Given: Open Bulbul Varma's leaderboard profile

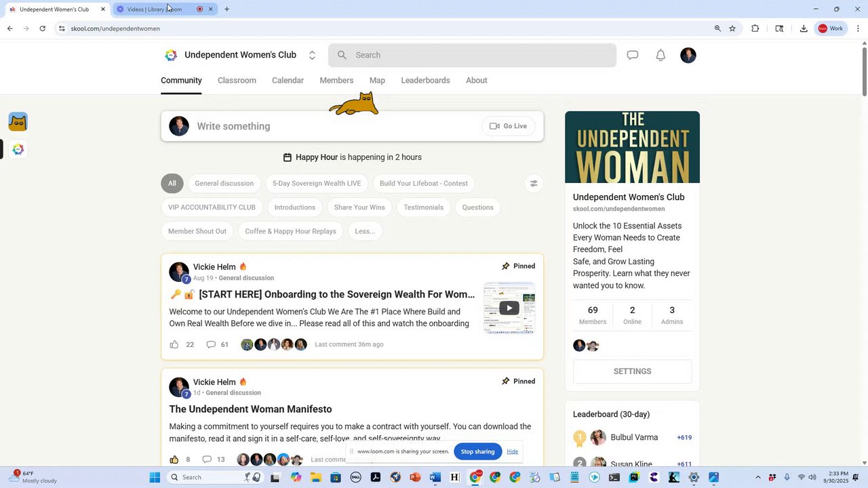Looking at the screenshot, I should (x=634, y=438).
